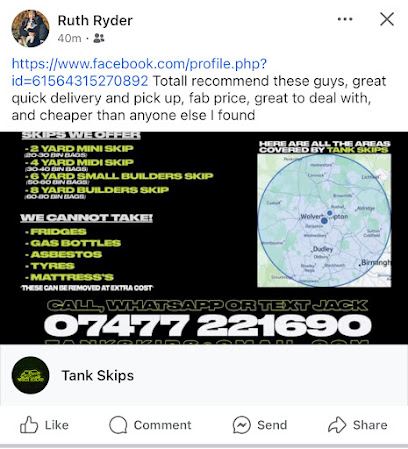This screenshot has height=449, width=408.
Task: Click the thumbs-up Like icon
Action: click(x=29, y=425)
